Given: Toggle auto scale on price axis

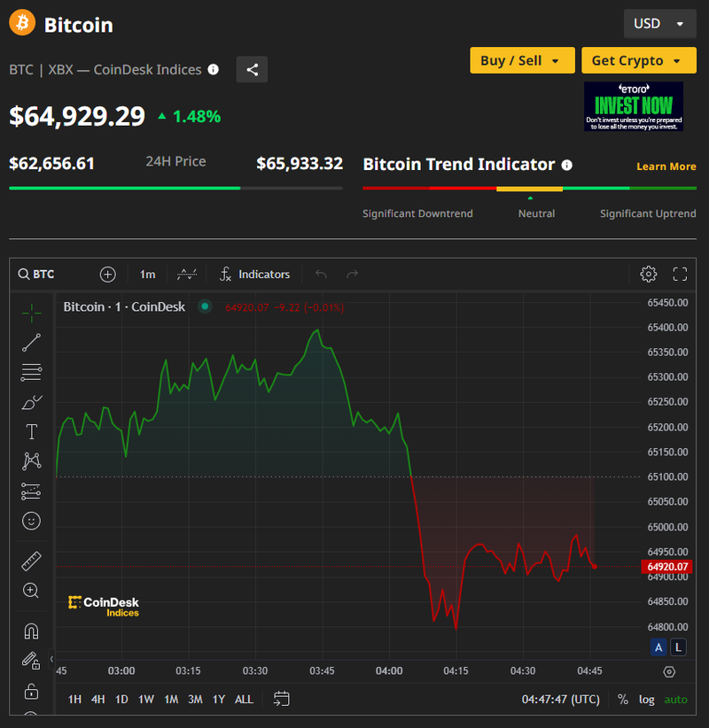Looking at the screenshot, I should click(x=675, y=700).
